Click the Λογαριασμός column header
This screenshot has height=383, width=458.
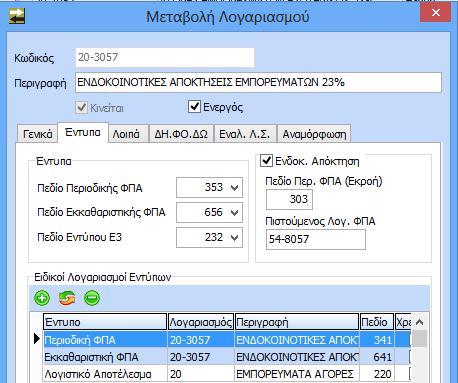click(x=201, y=322)
